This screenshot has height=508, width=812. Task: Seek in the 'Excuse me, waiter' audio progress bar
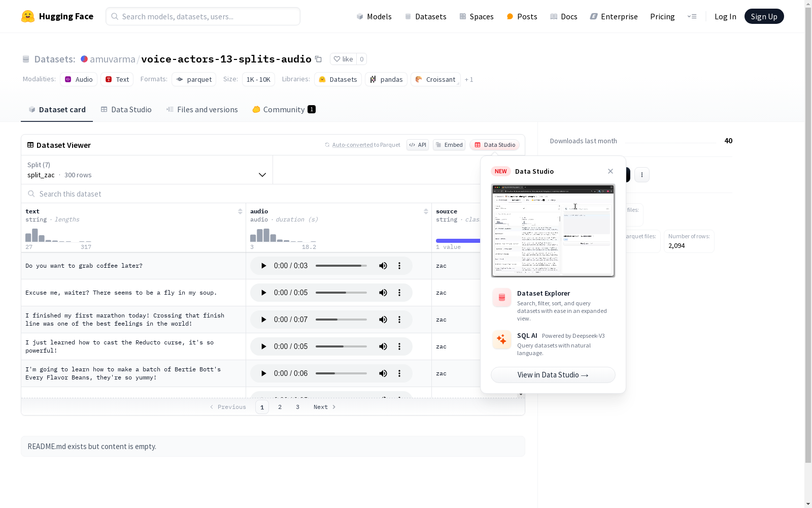point(341,293)
